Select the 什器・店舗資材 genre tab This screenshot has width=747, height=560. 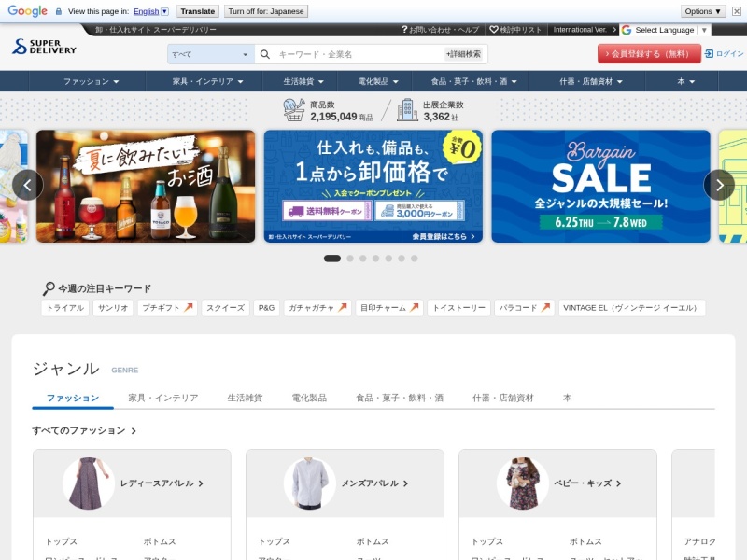[503, 399]
